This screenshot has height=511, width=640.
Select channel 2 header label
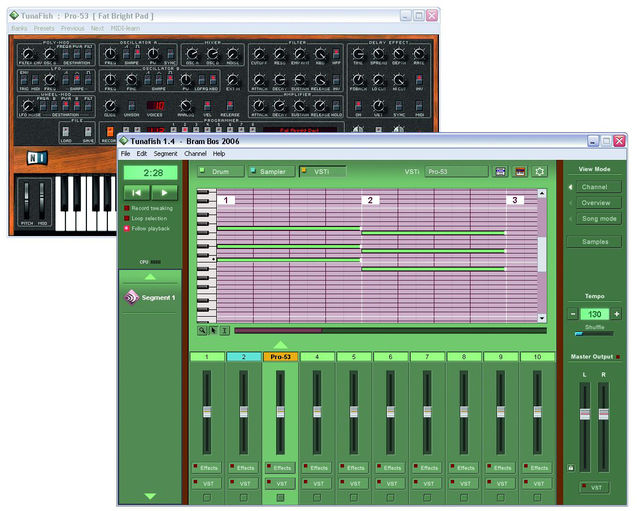click(244, 357)
